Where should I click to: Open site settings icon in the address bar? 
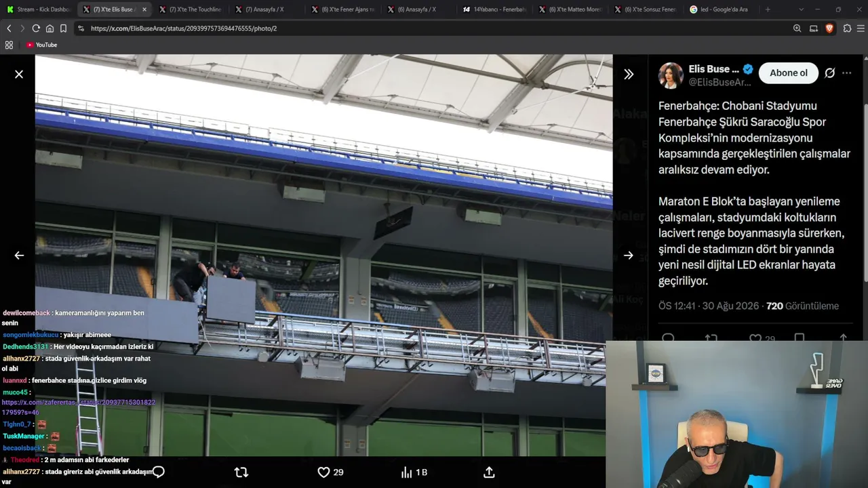pos(81,28)
